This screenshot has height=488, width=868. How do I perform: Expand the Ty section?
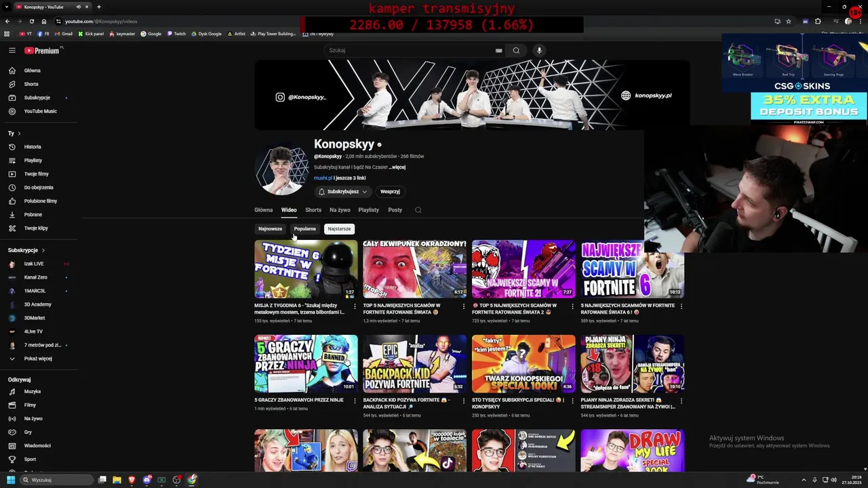tap(14, 134)
